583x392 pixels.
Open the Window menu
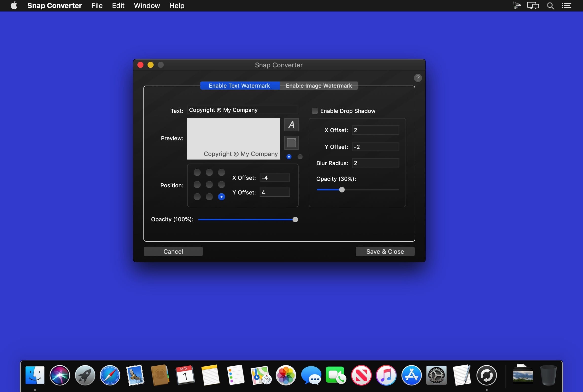point(147,6)
